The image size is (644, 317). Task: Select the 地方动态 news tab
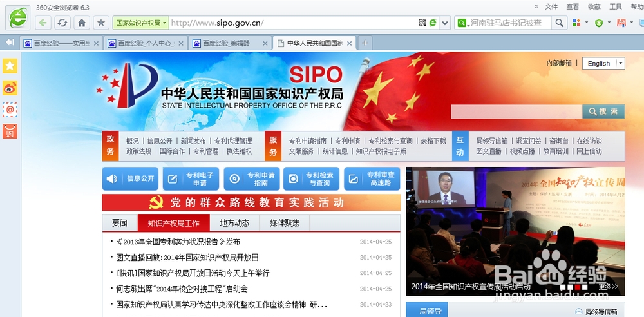[234, 224]
